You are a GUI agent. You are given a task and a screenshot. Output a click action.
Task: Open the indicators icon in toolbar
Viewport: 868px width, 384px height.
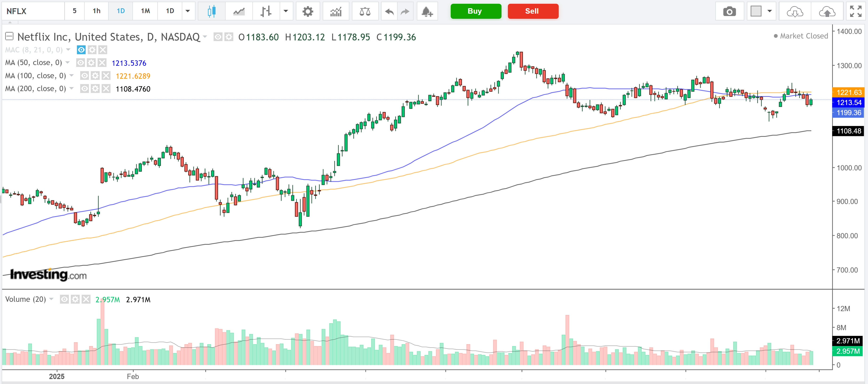pos(336,12)
